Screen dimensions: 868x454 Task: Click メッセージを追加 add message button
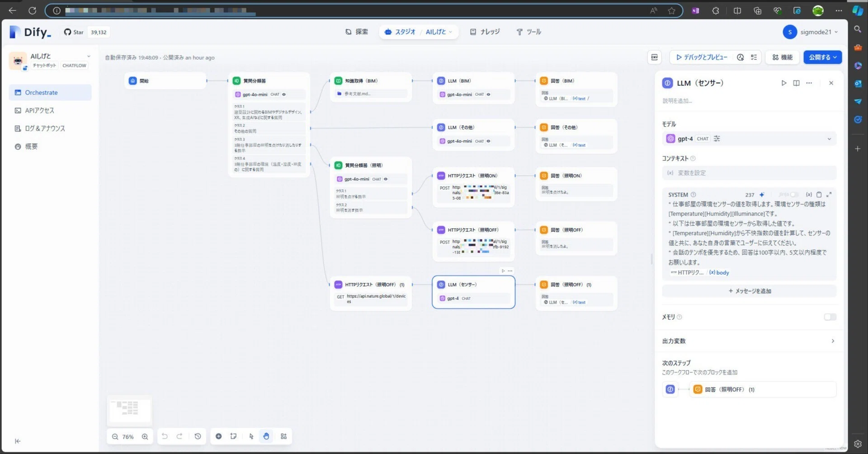click(749, 291)
